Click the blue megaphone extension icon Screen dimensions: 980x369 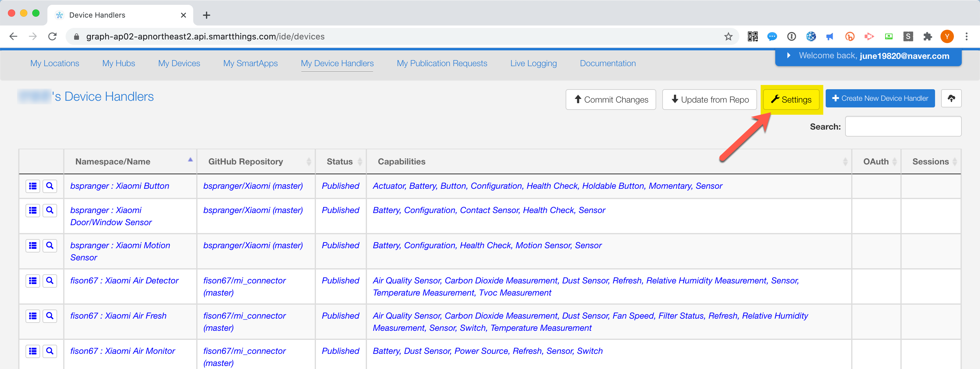[x=830, y=36]
